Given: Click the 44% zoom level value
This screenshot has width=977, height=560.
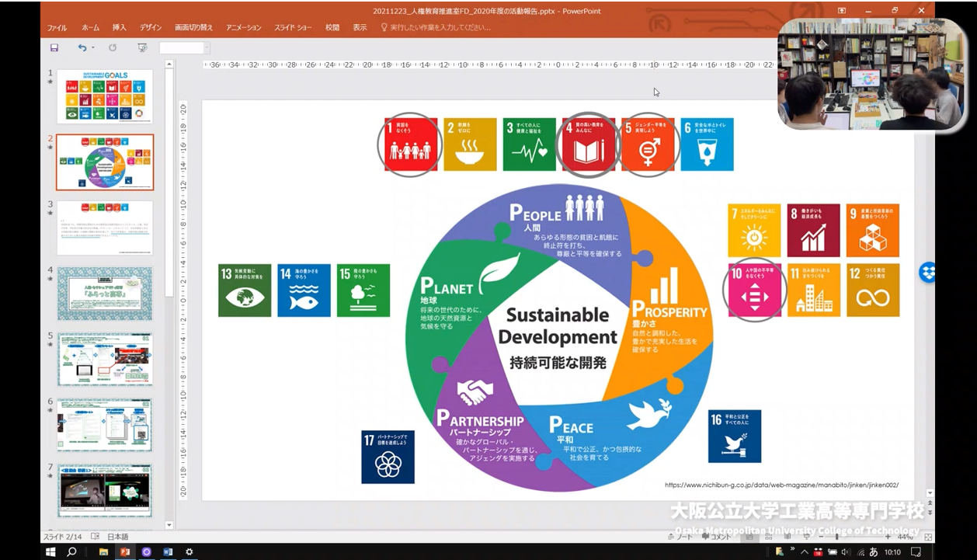Looking at the screenshot, I should 905,537.
